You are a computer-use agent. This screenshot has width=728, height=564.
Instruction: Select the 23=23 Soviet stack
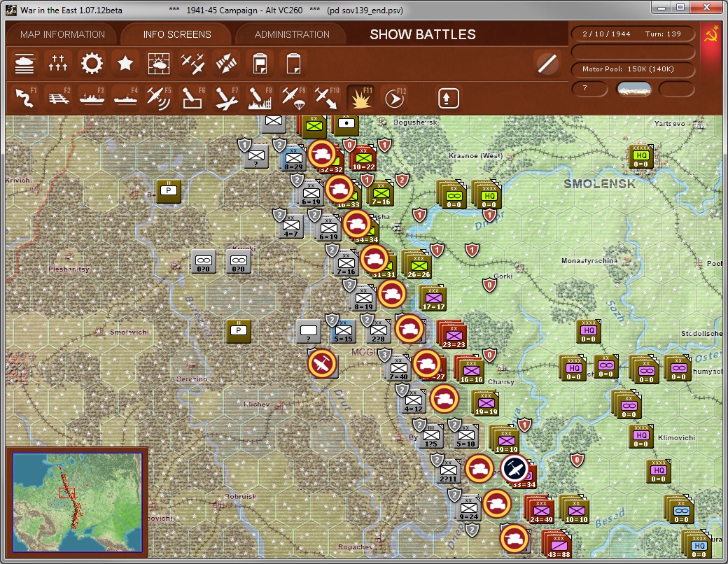coord(453,336)
